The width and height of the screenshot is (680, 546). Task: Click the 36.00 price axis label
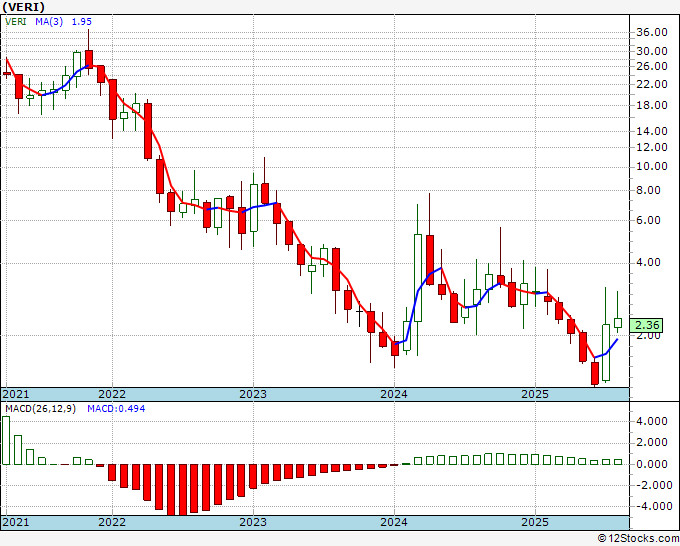(652, 32)
